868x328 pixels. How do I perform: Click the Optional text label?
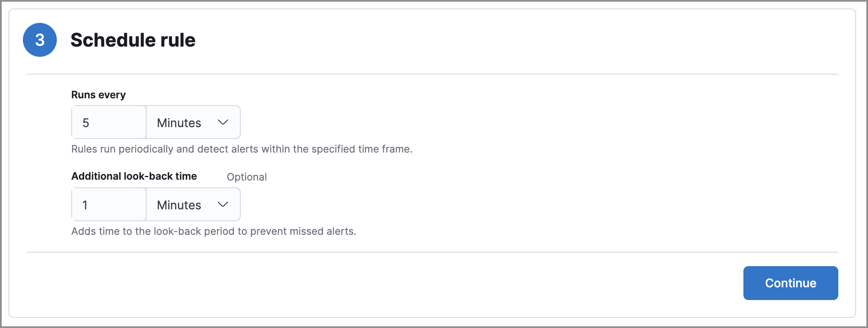[x=247, y=177]
